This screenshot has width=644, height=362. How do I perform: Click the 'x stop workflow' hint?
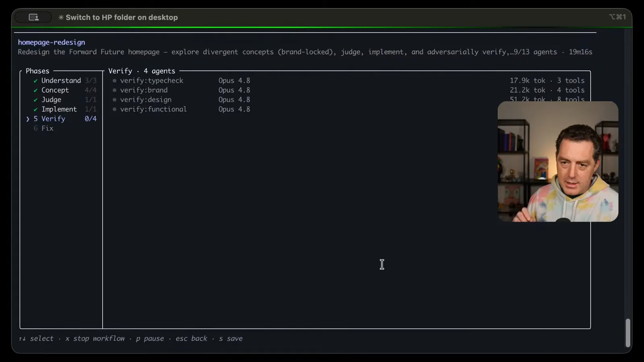(95, 339)
